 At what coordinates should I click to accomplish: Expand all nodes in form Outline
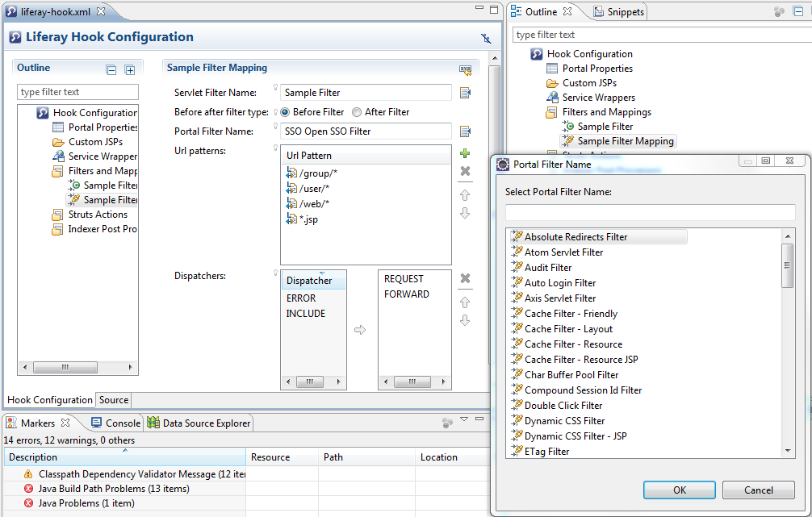129,70
